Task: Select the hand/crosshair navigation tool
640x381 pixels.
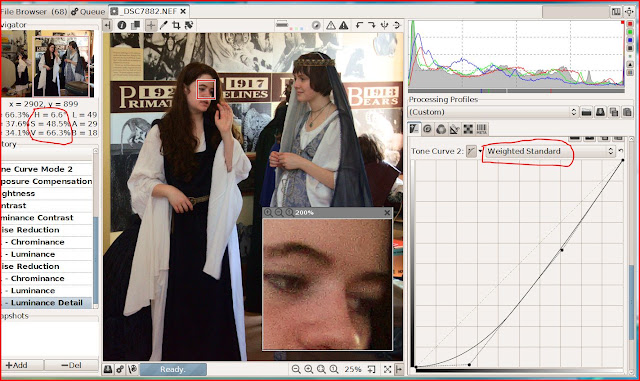Action: (x=151, y=25)
